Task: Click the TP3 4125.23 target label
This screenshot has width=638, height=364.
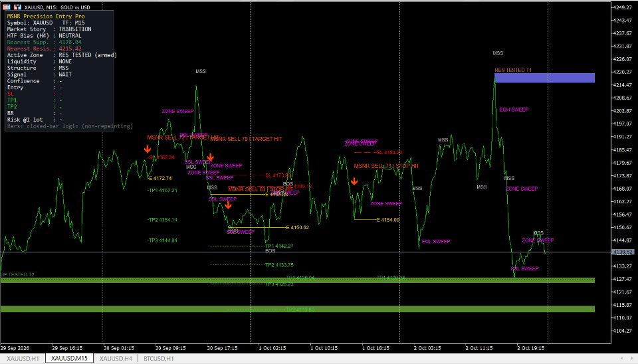Action: point(279,284)
